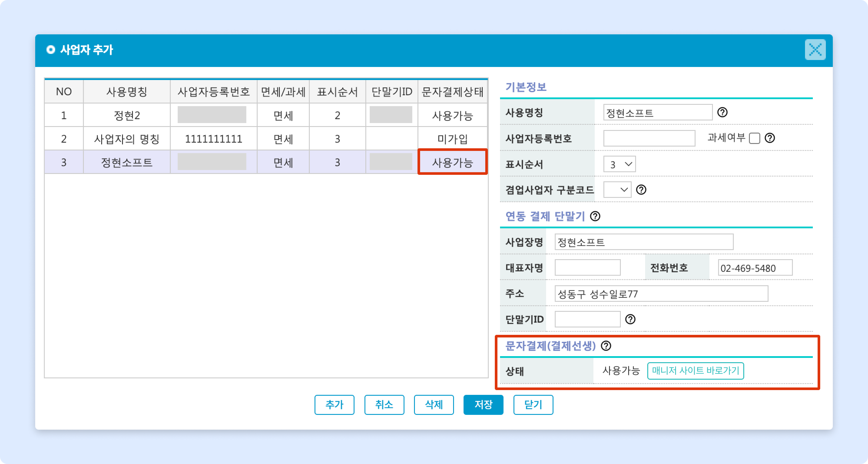
Task: Click help icon beside 과세여부 checkbox
Action: click(770, 138)
